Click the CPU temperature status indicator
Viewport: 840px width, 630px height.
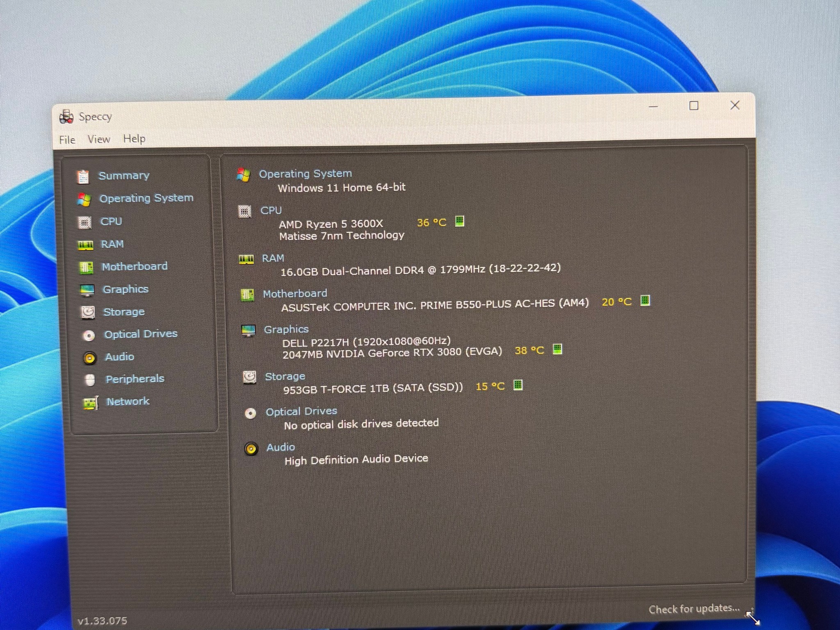coord(460,221)
